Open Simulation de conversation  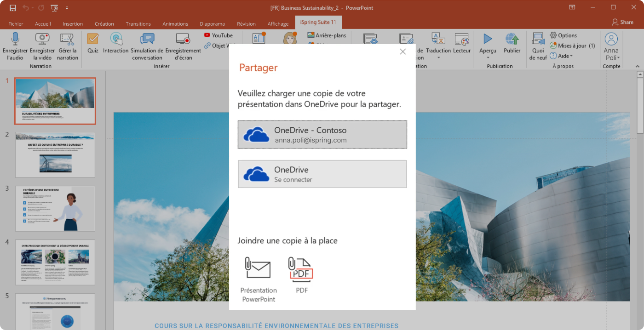click(x=147, y=46)
